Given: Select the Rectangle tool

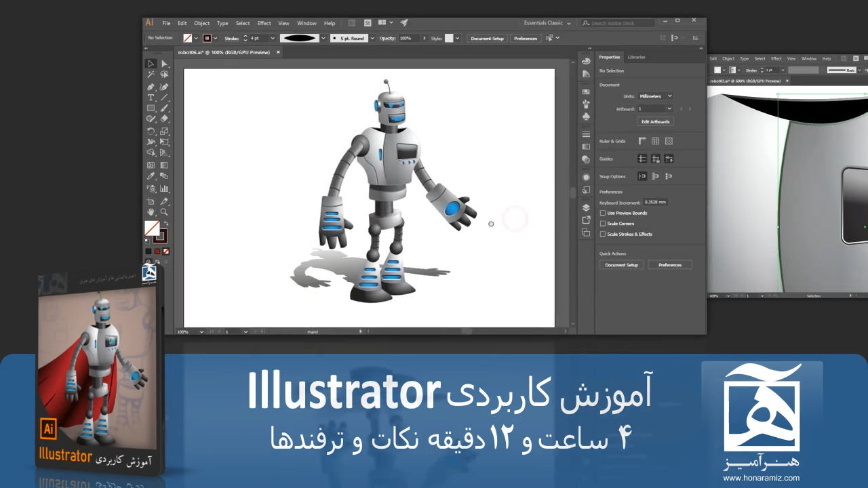Looking at the screenshot, I should pyautogui.click(x=151, y=108).
